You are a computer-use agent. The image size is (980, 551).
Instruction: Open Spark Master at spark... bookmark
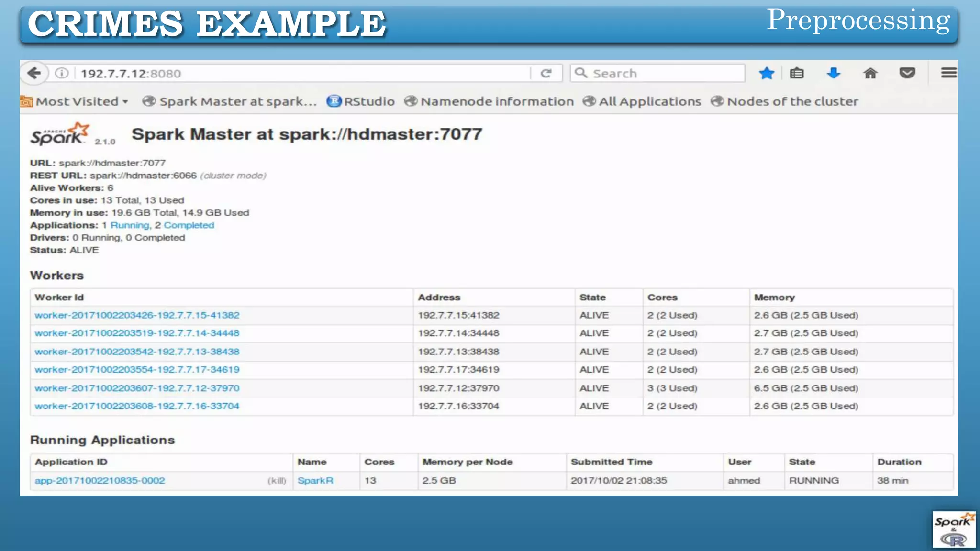point(230,101)
